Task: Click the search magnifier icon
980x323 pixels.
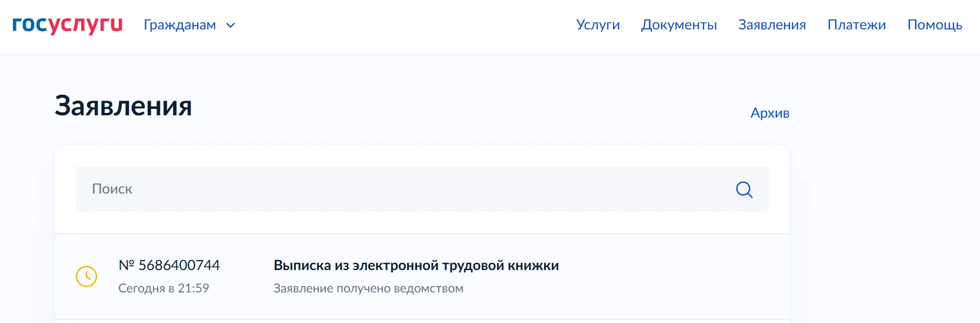Action: click(x=744, y=189)
